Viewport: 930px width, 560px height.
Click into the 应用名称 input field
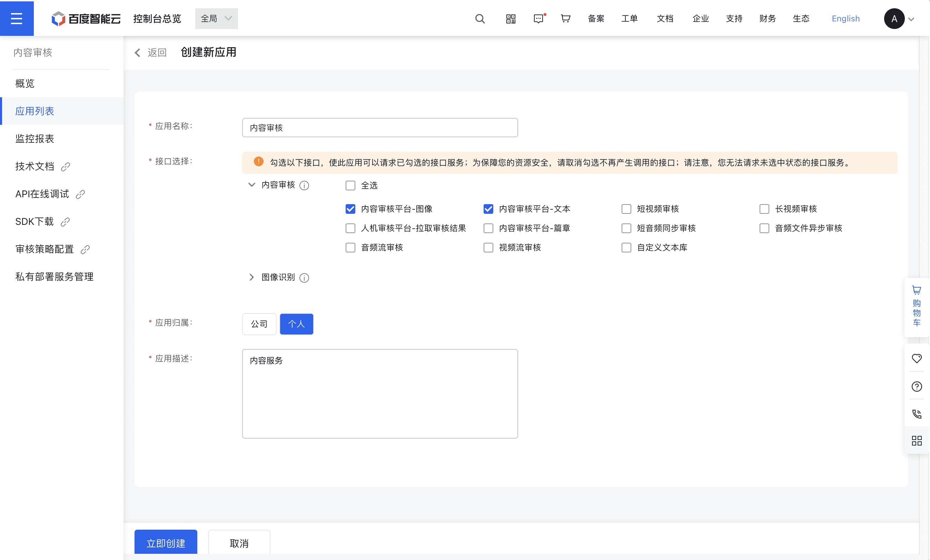point(380,128)
